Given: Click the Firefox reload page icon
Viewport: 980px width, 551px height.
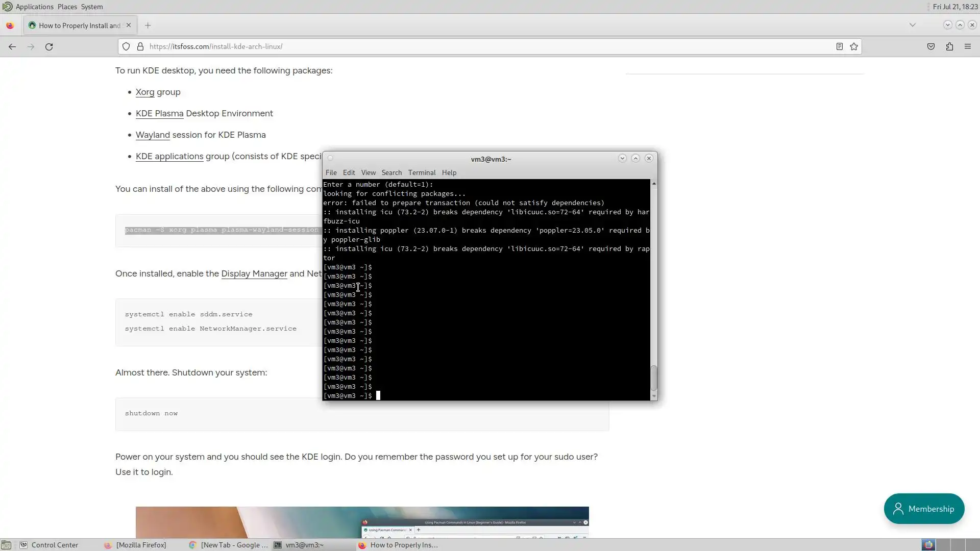Looking at the screenshot, I should pos(49,46).
